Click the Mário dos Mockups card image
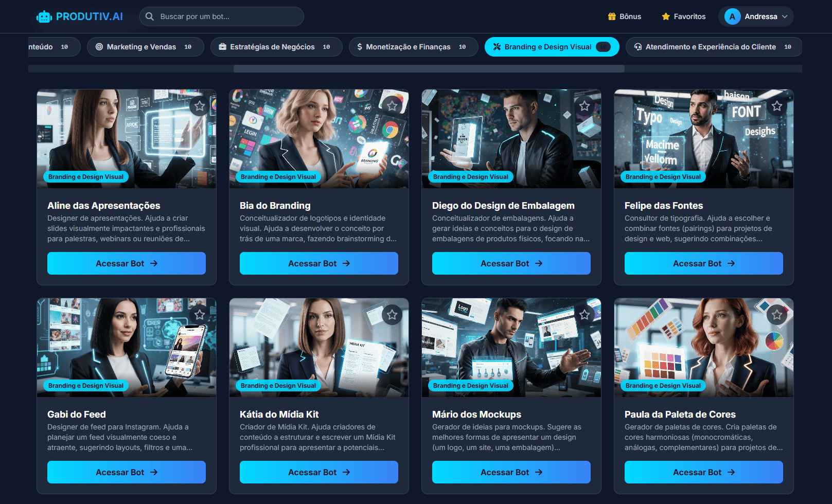The width and height of the screenshot is (832, 504). [x=511, y=347]
